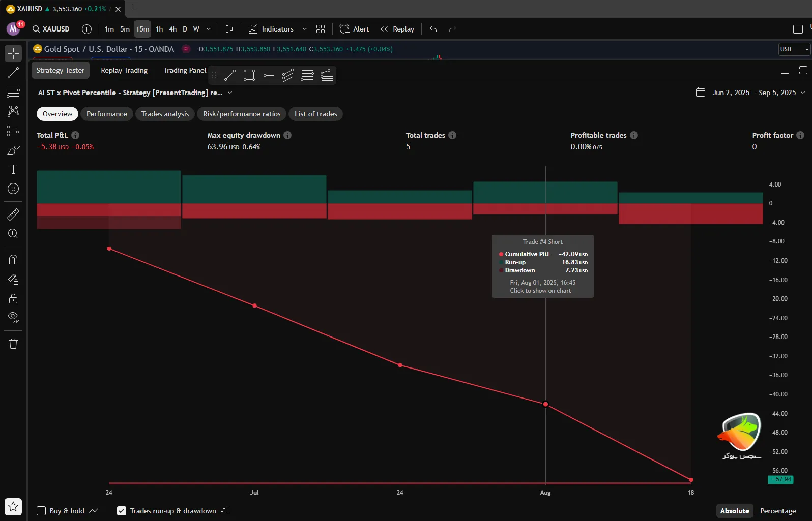Click the Trade #4 point on equity curve
812x521 pixels.
coord(545,404)
